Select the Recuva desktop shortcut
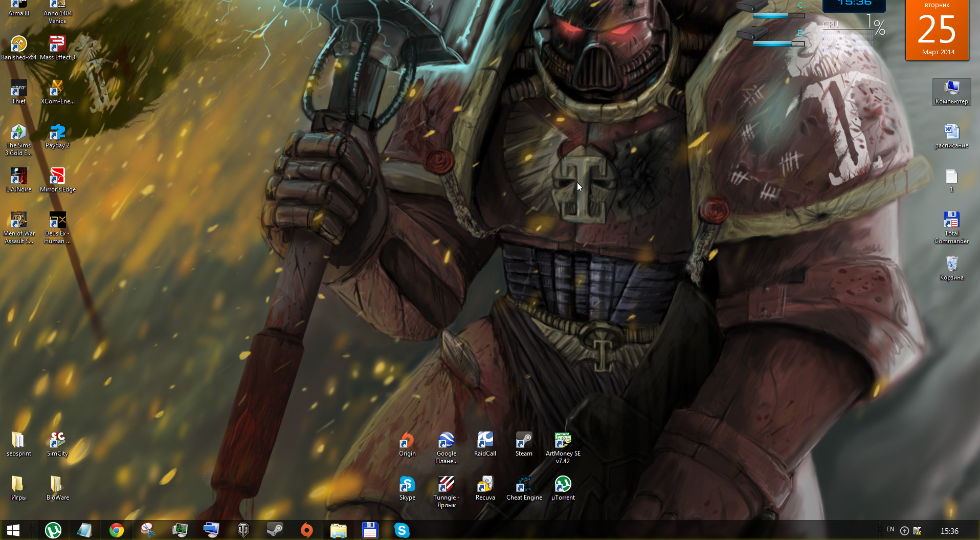The image size is (980, 540). click(x=485, y=489)
